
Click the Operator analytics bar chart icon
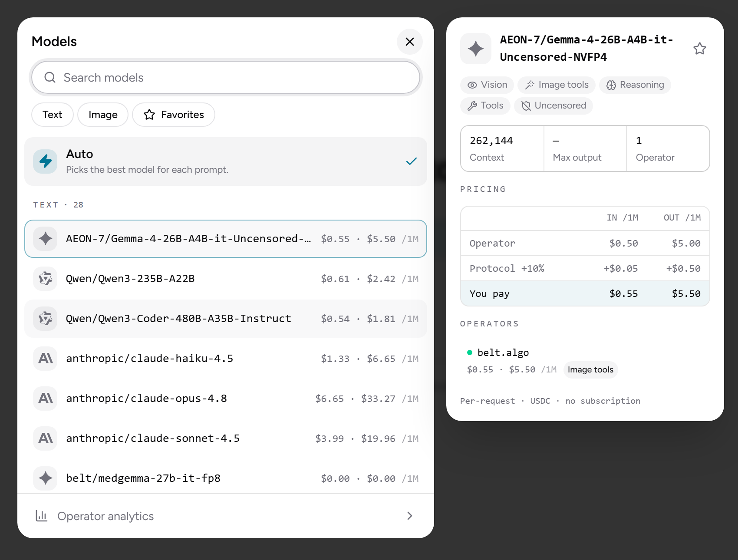(x=41, y=516)
